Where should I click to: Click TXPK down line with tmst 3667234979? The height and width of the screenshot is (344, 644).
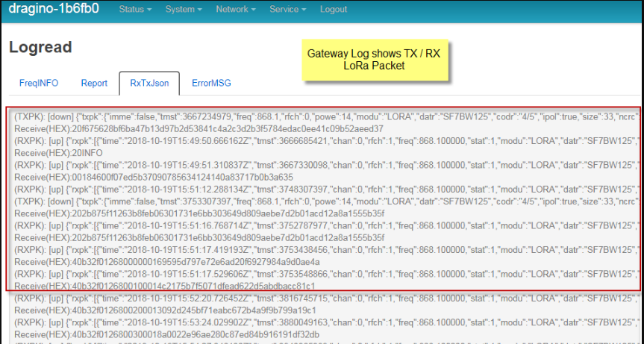tap(327, 117)
